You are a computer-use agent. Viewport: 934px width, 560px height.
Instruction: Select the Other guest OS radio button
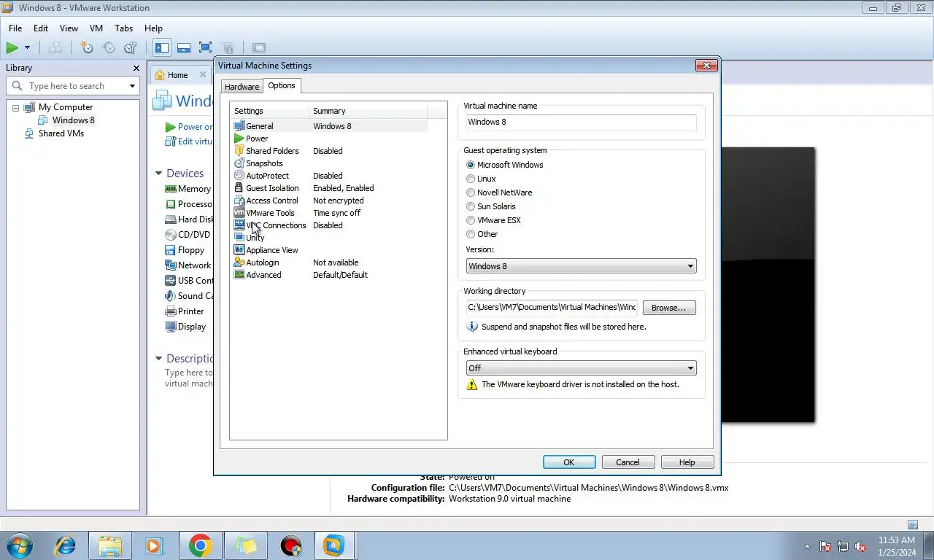[x=471, y=234]
